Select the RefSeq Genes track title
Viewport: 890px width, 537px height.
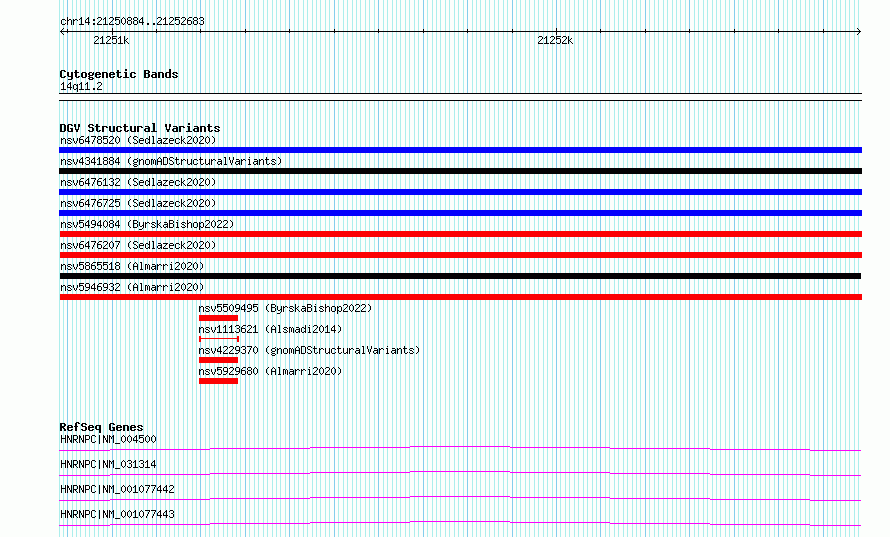pos(101,427)
